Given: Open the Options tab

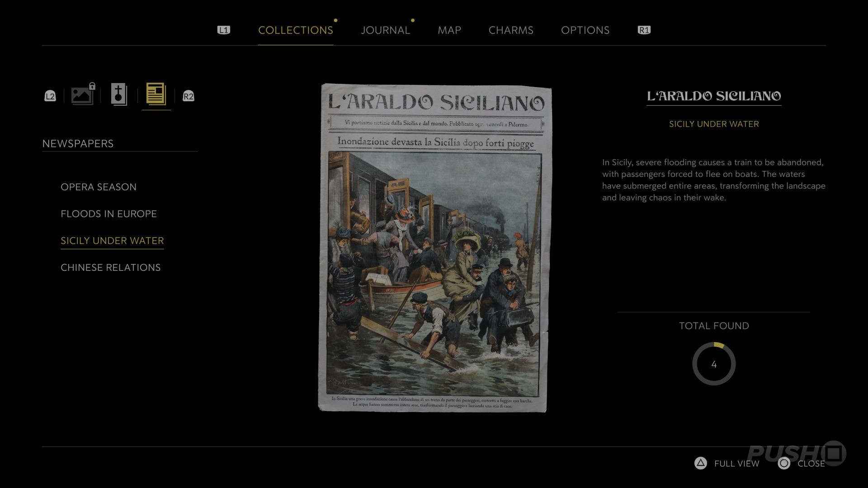Looking at the screenshot, I should coord(585,30).
